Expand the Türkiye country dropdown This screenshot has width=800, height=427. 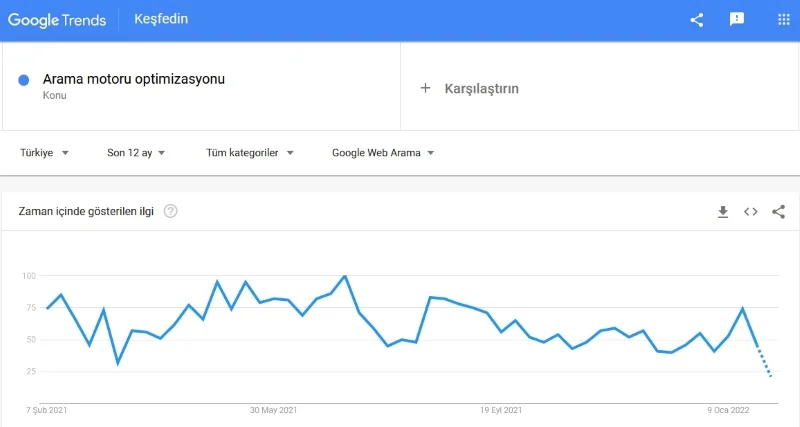click(x=45, y=153)
